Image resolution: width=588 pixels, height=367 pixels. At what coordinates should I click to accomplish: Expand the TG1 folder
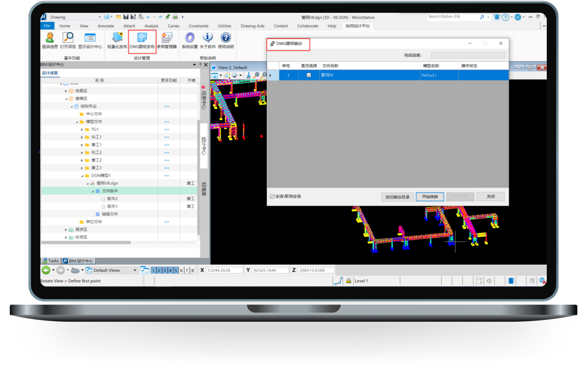coord(82,129)
